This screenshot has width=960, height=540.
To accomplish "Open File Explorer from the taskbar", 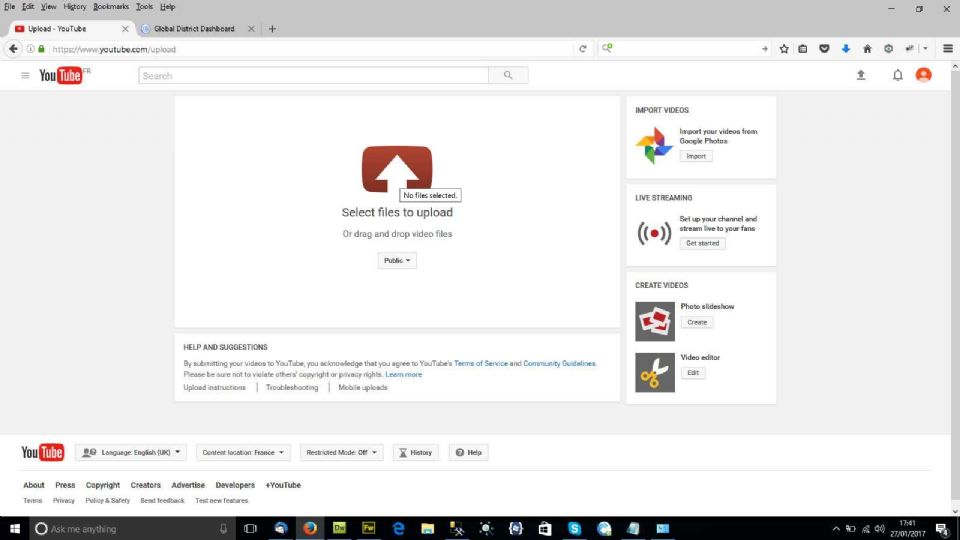I will (427, 528).
